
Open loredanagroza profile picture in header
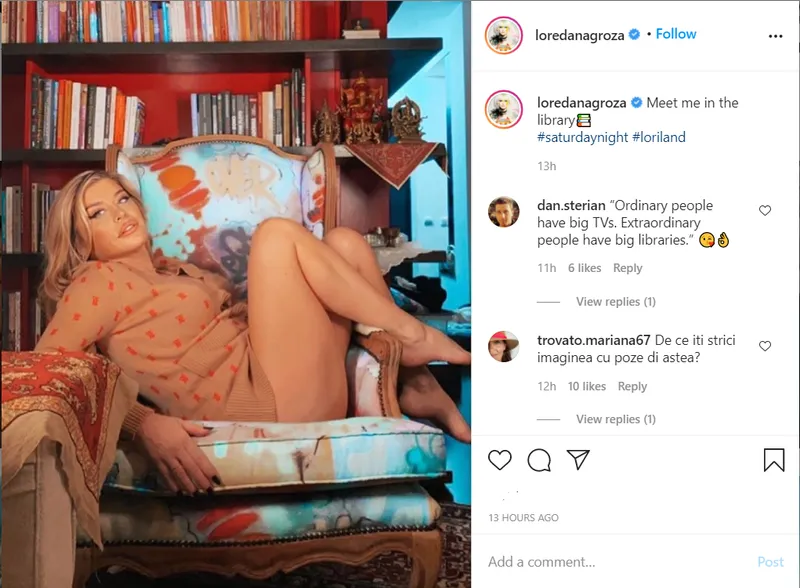click(504, 35)
